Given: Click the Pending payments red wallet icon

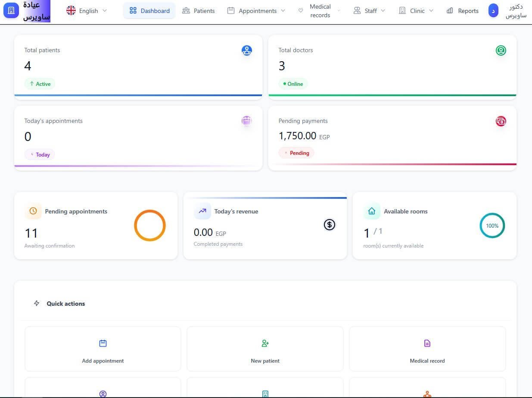Looking at the screenshot, I should tap(501, 121).
